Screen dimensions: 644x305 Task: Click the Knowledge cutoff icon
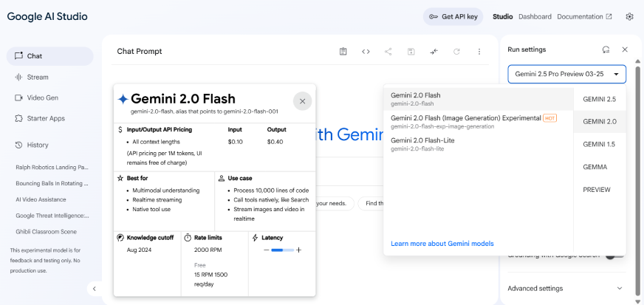pos(120,238)
